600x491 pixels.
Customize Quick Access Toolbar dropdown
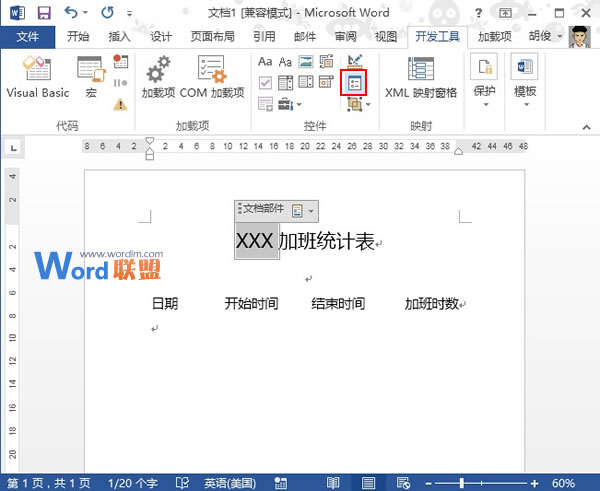click(x=129, y=14)
